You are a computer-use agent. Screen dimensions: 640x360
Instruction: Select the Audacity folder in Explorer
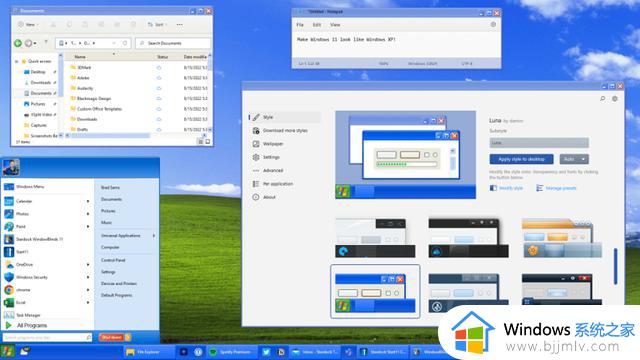(x=85, y=88)
